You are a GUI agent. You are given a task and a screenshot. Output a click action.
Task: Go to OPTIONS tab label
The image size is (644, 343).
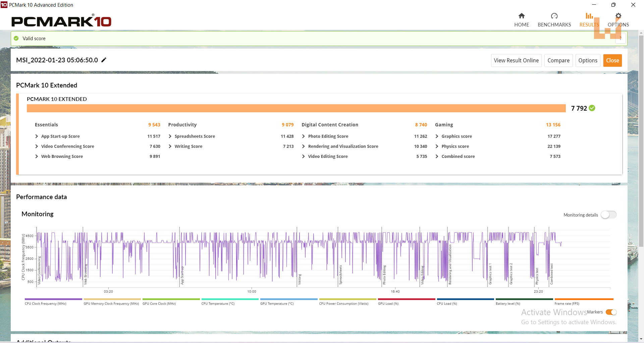coord(618,25)
